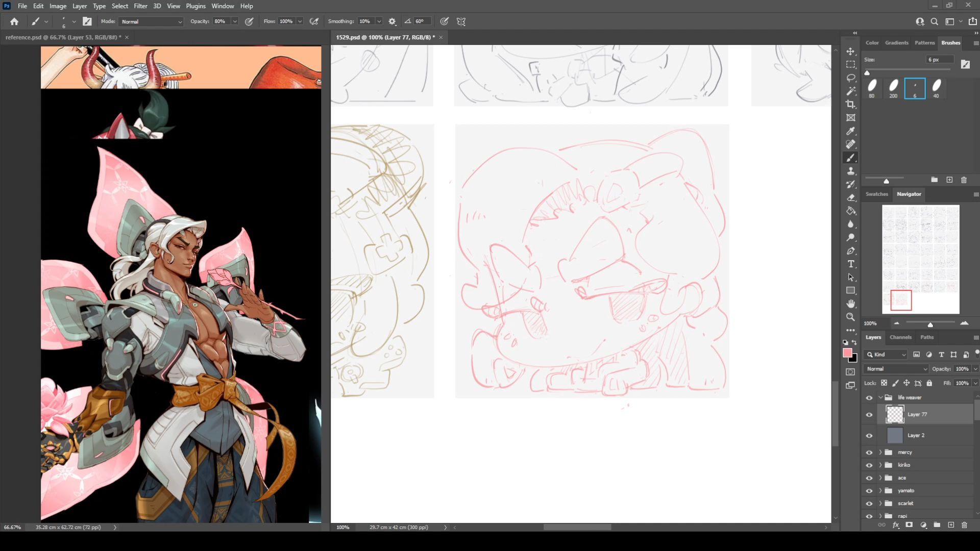
Task: Hide the kiriko group
Action: 869,465
